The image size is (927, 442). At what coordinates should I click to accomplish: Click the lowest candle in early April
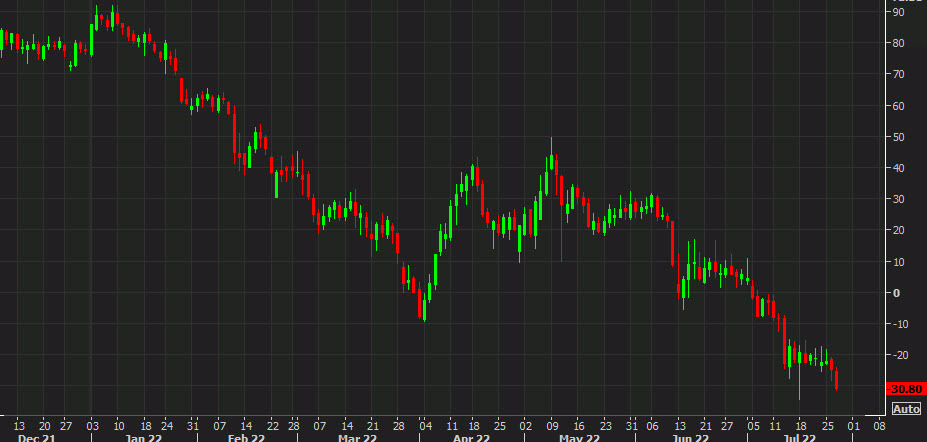424,308
